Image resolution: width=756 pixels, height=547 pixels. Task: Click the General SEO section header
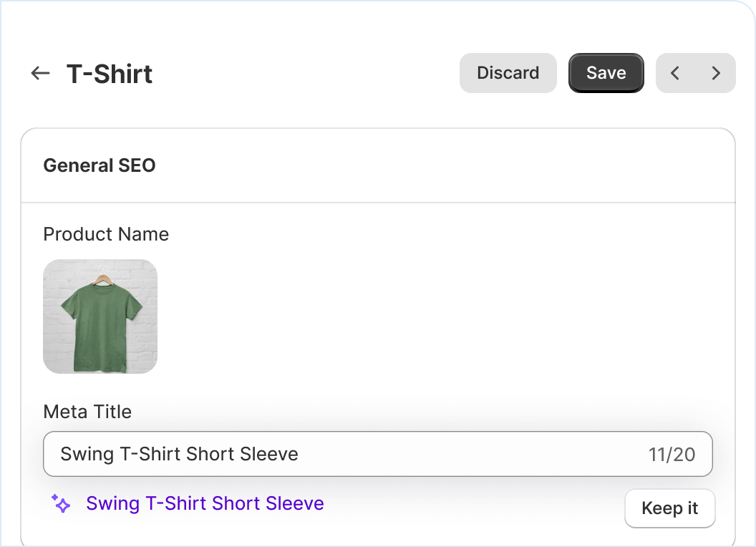(x=100, y=165)
